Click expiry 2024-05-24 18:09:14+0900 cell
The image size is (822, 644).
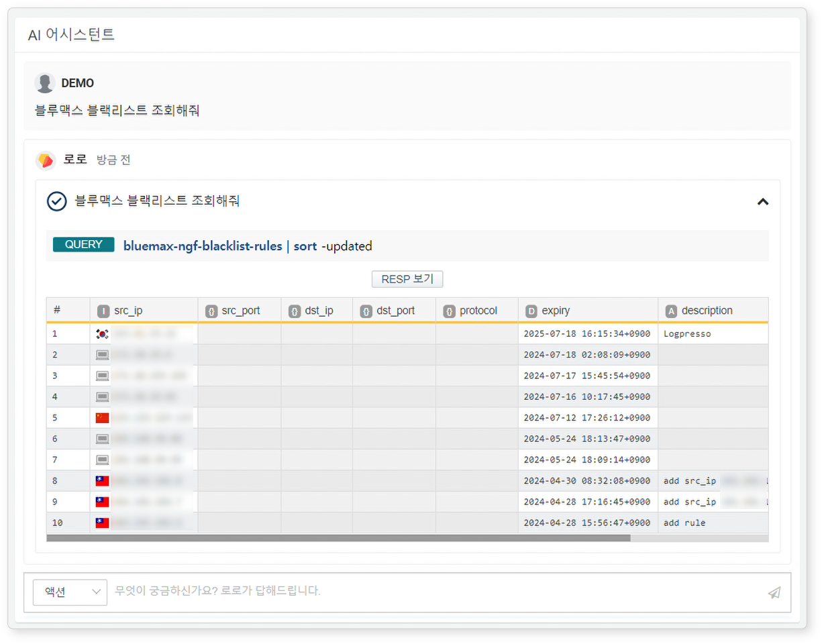[x=588, y=460]
